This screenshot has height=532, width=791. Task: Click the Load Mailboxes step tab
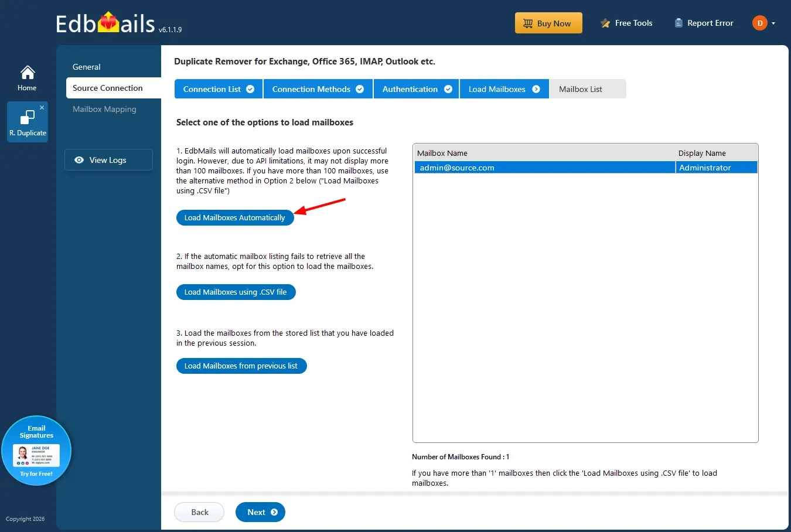tap(504, 89)
